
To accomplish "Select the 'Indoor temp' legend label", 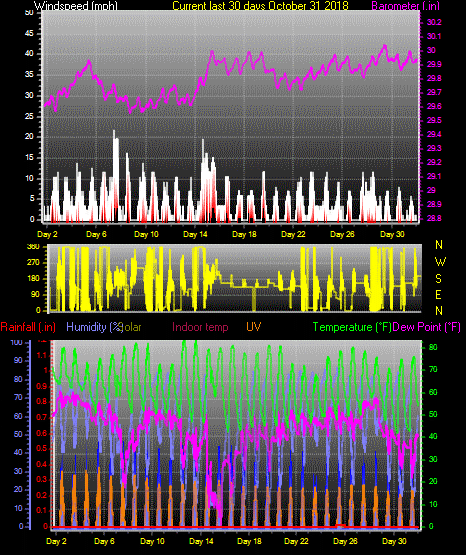I will [200, 327].
